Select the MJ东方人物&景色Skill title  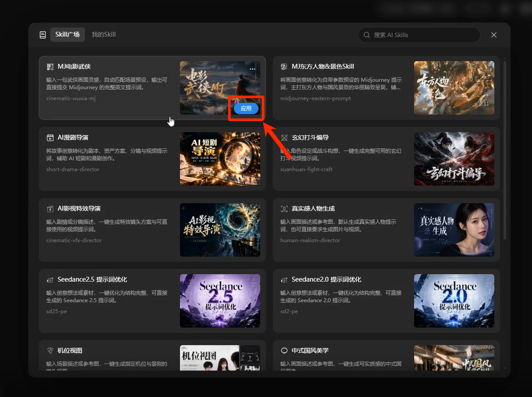click(323, 67)
